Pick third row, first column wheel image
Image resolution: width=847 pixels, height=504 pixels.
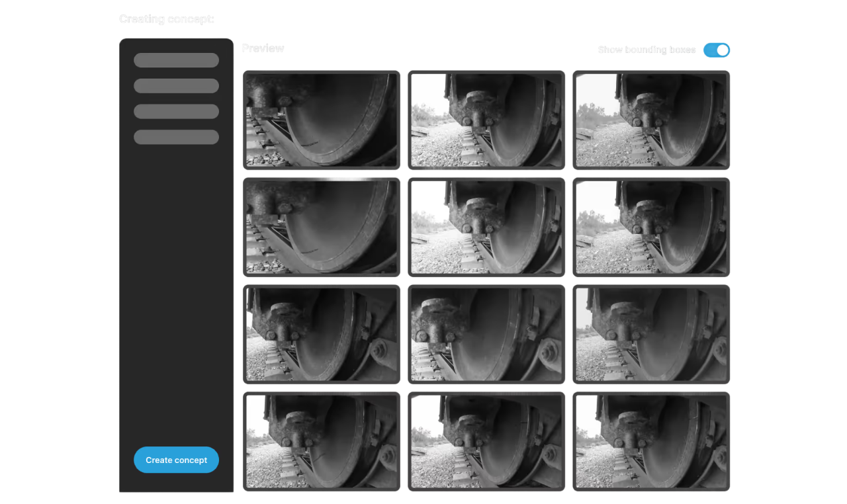322,334
